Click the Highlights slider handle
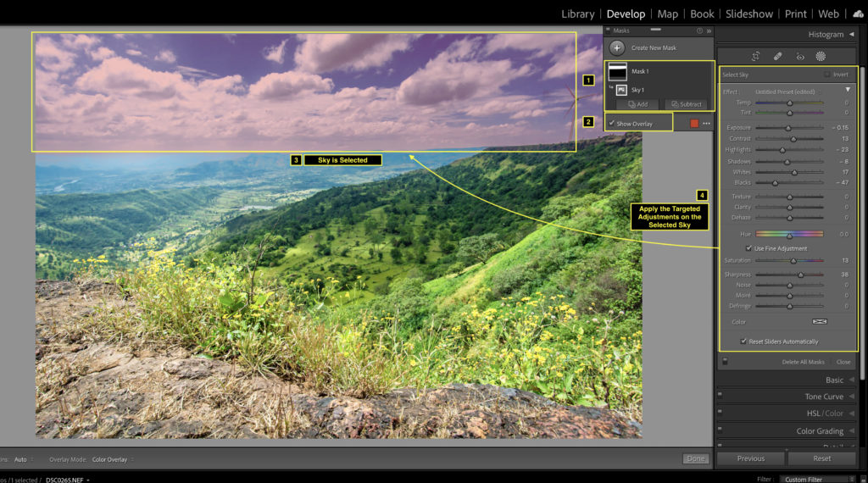Viewport: 868px width, 483px height. (782, 150)
